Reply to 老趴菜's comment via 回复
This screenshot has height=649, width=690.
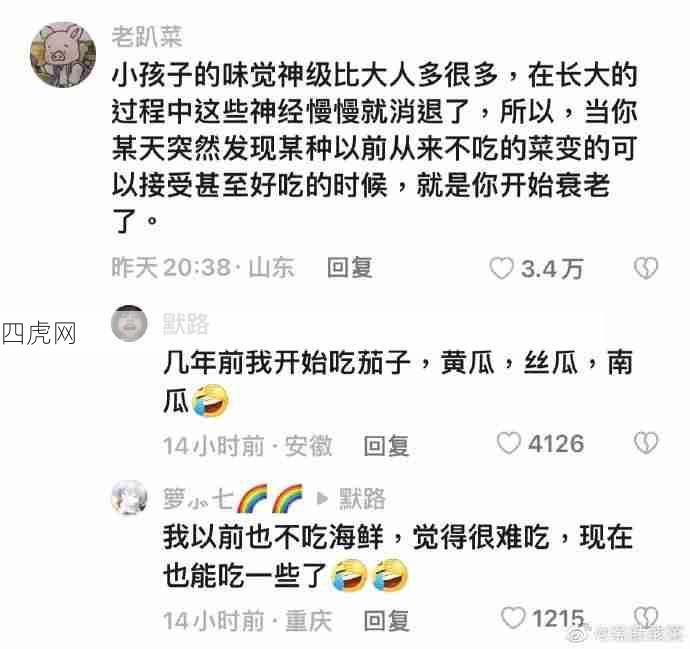[350, 268]
